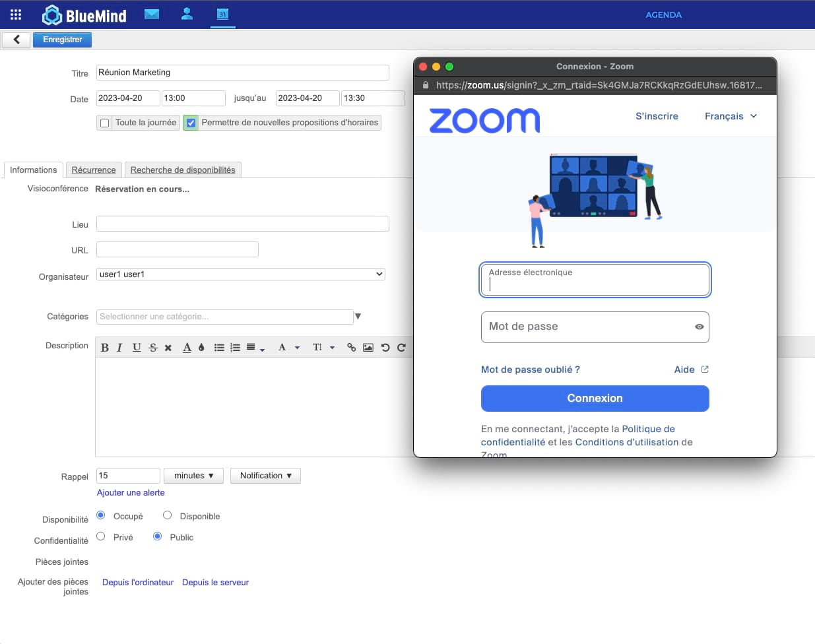Viewport: 815px width, 644px height.
Task: Redo last edit in description
Action: [x=401, y=348]
